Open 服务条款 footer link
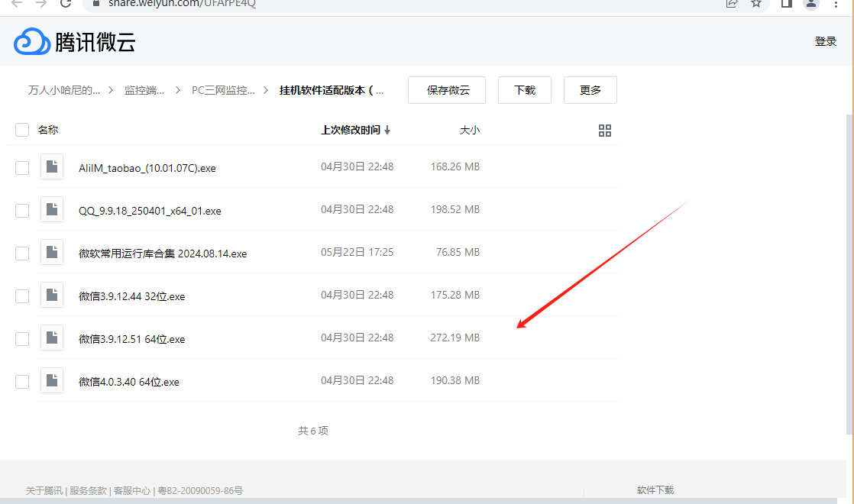Image resolution: width=854 pixels, height=504 pixels. pyautogui.click(x=88, y=490)
